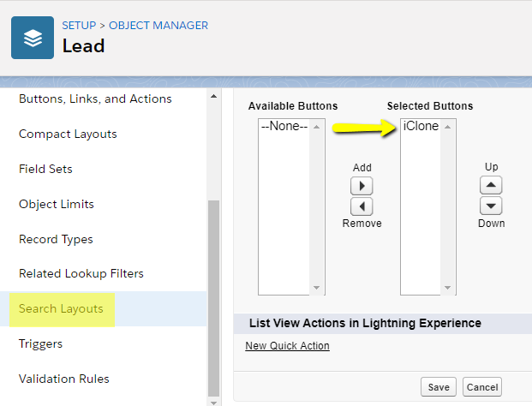This screenshot has width=532, height=406.
Task: Click Selected Buttons list scroll-down arrow
Action: pyautogui.click(x=447, y=288)
